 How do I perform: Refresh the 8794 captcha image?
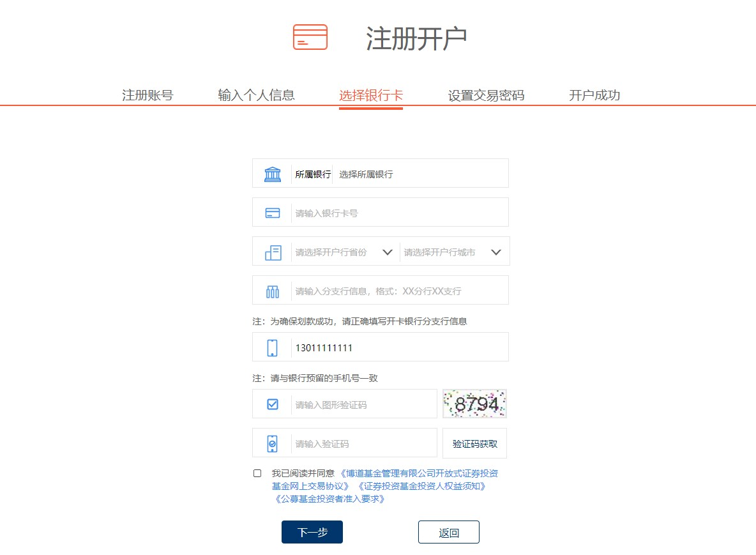click(x=474, y=404)
